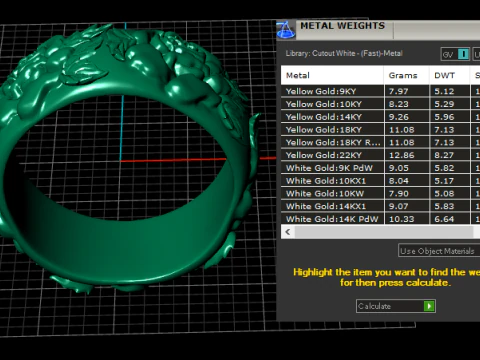Select the Yellow Gold:10KY row

click(x=380, y=104)
